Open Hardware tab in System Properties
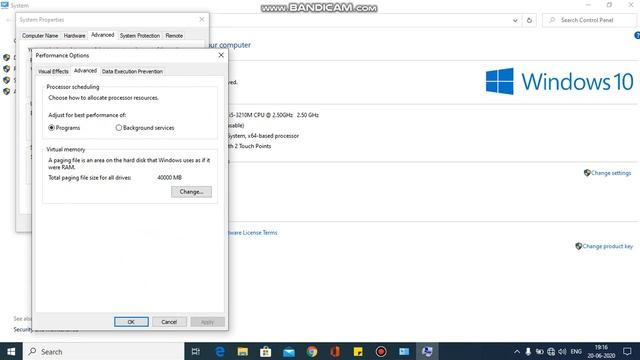The image size is (640, 360). tap(74, 36)
